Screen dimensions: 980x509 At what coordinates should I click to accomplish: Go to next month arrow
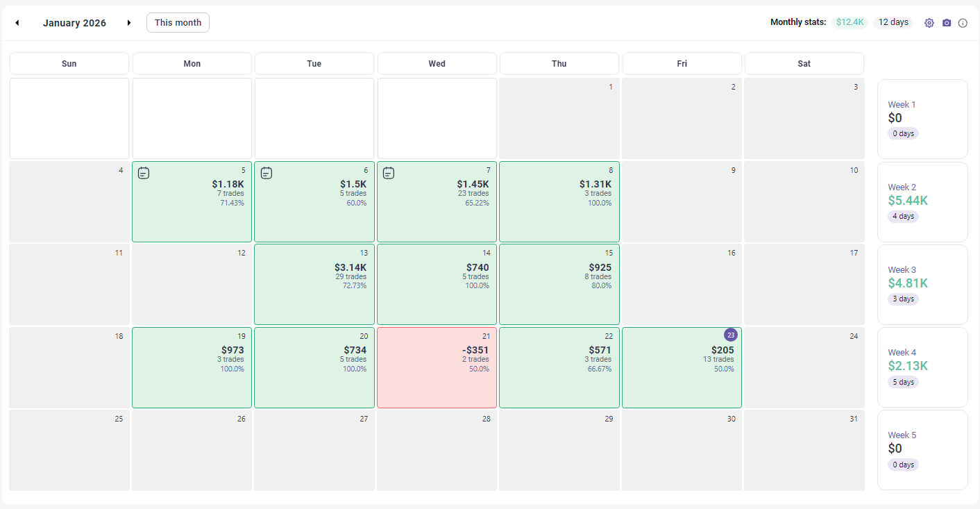click(129, 23)
